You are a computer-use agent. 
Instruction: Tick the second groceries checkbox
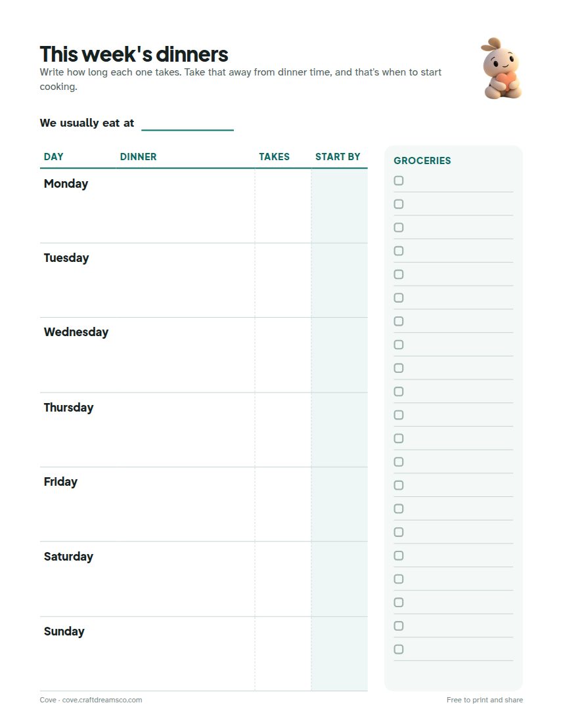tap(399, 203)
